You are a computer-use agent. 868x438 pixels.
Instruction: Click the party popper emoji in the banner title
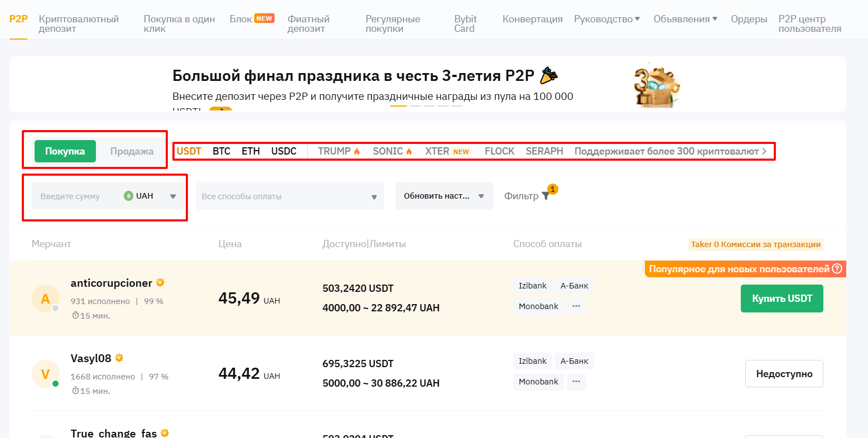[549, 75]
